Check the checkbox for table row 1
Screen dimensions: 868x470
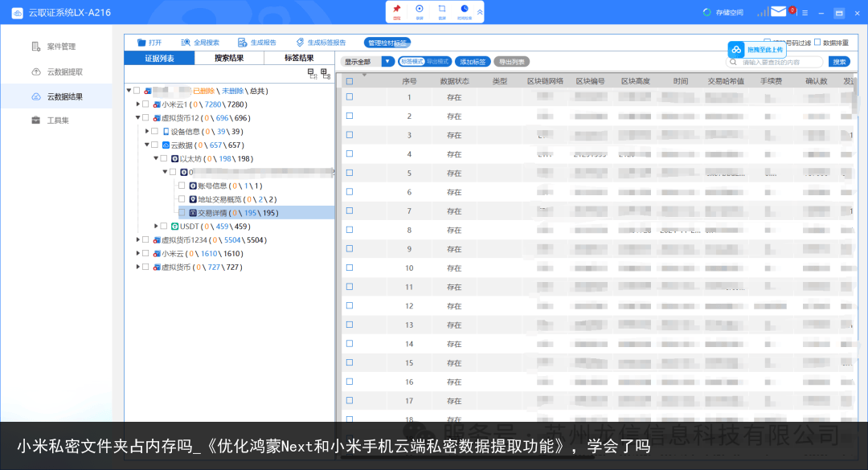click(350, 97)
